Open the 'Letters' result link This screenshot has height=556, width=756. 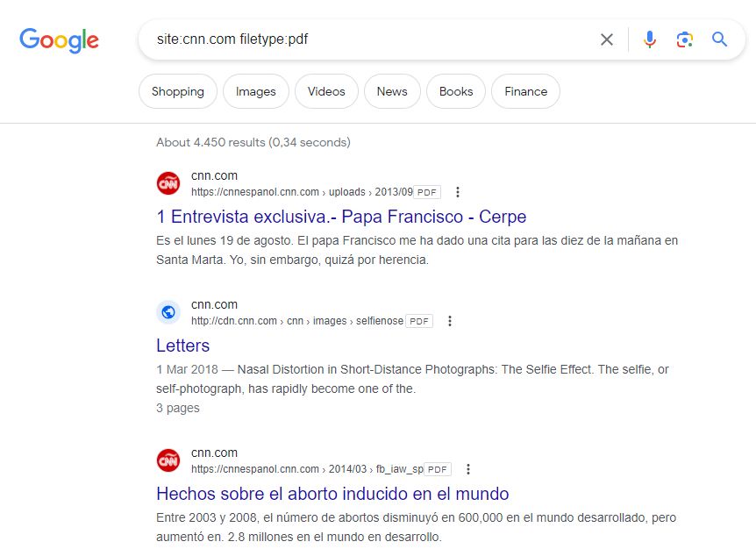click(x=182, y=346)
